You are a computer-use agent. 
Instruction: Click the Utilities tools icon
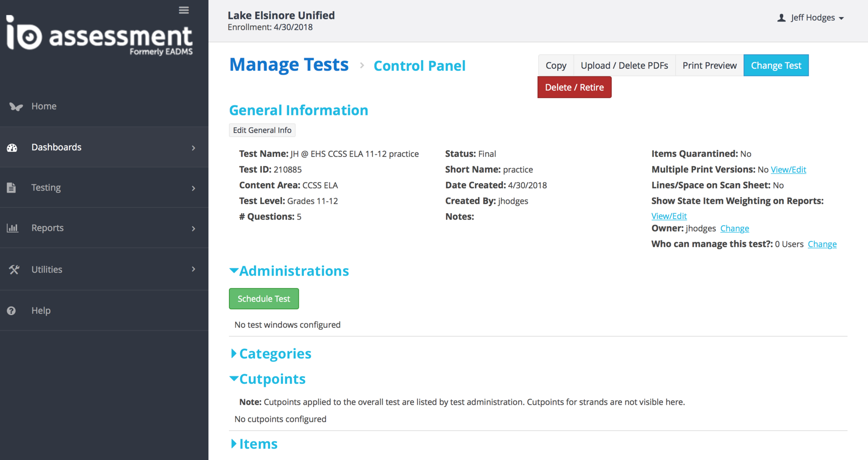[14, 270]
